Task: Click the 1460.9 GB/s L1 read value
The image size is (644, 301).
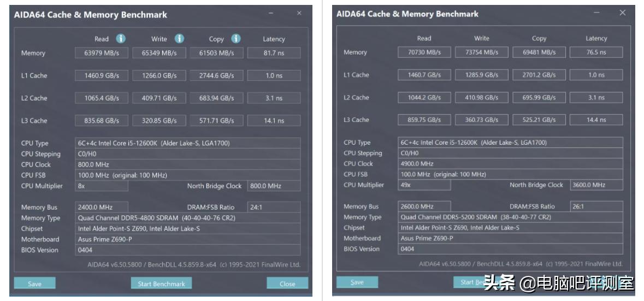Action: [x=102, y=75]
